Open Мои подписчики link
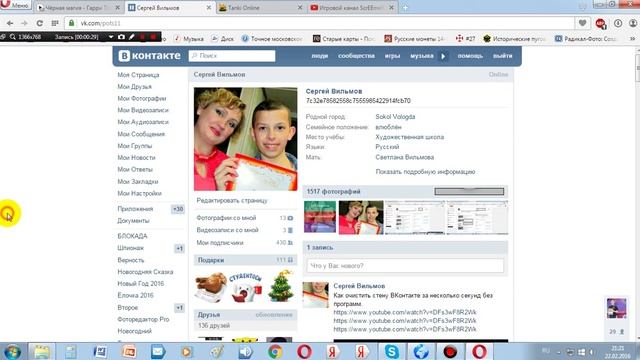The width and height of the screenshot is (640, 360). (220, 243)
